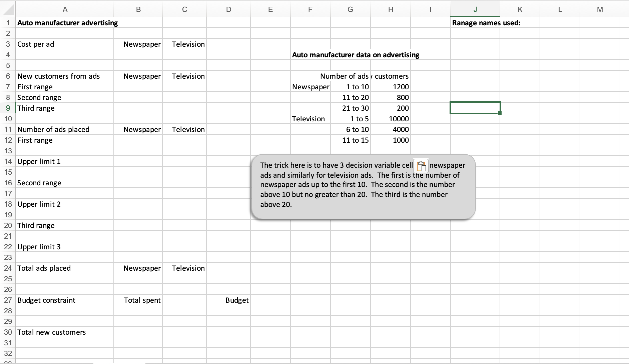The width and height of the screenshot is (629, 364).
Task: Click the 1200 customers value
Action: point(401,87)
